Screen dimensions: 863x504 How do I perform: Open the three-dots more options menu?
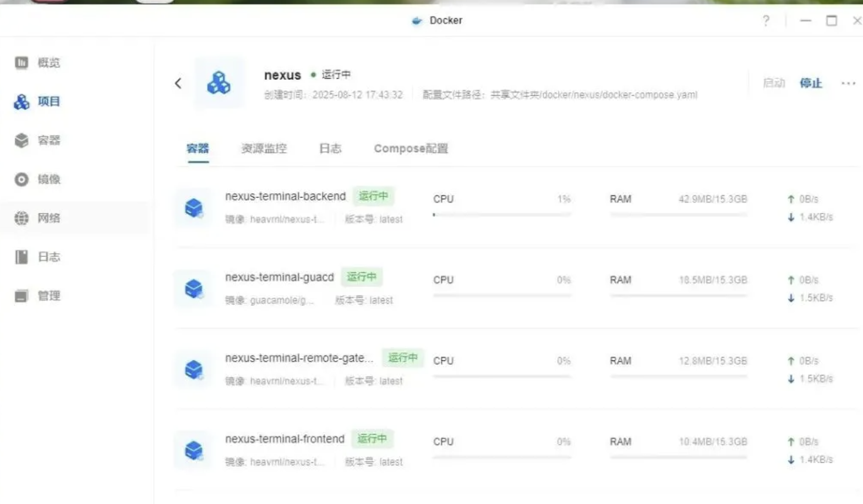click(x=848, y=83)
